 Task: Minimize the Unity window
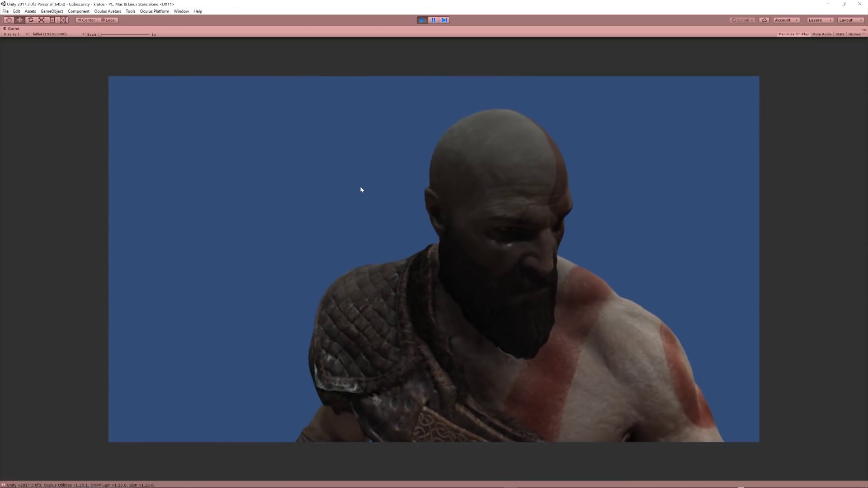click(828, 4)
